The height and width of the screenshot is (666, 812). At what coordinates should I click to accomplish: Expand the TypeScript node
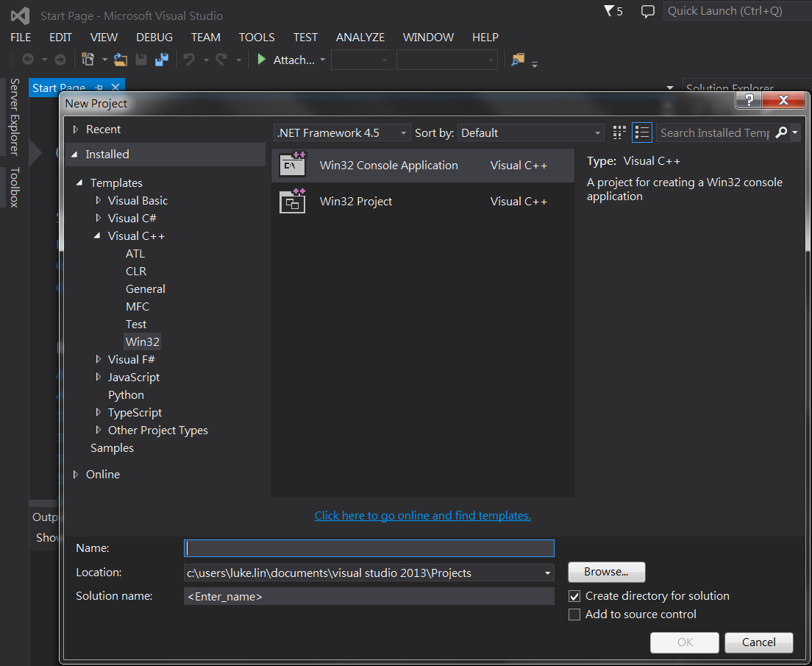[x=99, y=413]
